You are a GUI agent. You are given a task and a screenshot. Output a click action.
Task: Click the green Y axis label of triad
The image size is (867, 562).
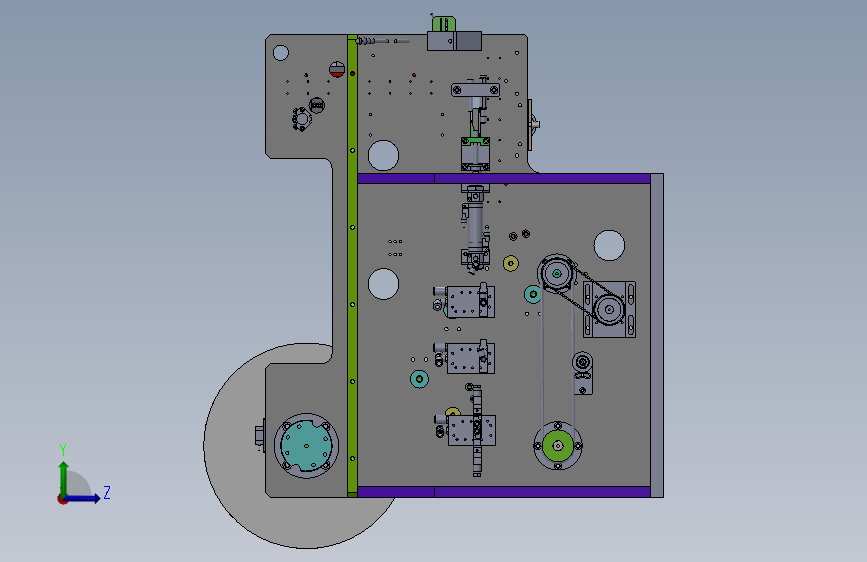[x=63, y=449]
